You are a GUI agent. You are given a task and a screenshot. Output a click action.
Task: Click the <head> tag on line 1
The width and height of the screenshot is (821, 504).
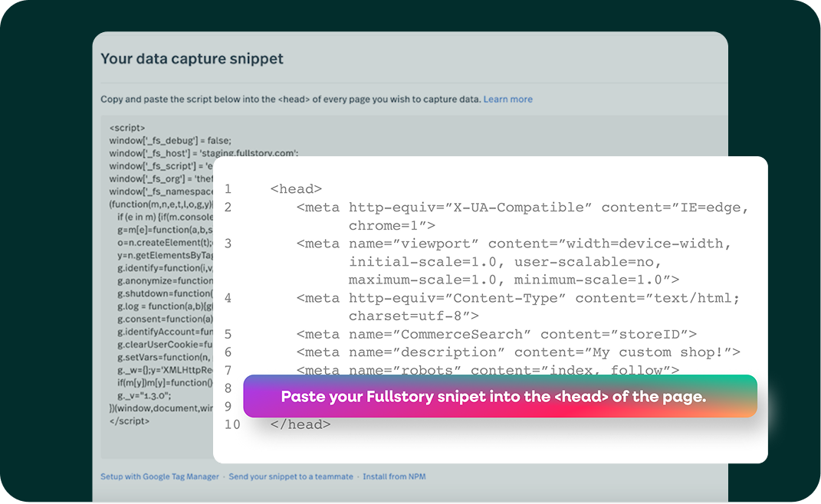[296, 189]
